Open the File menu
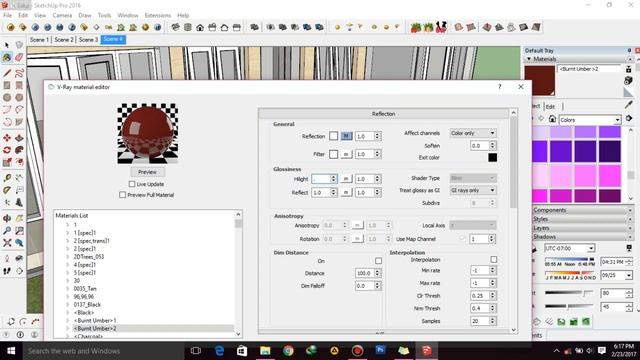 click(x=7, y=15)
